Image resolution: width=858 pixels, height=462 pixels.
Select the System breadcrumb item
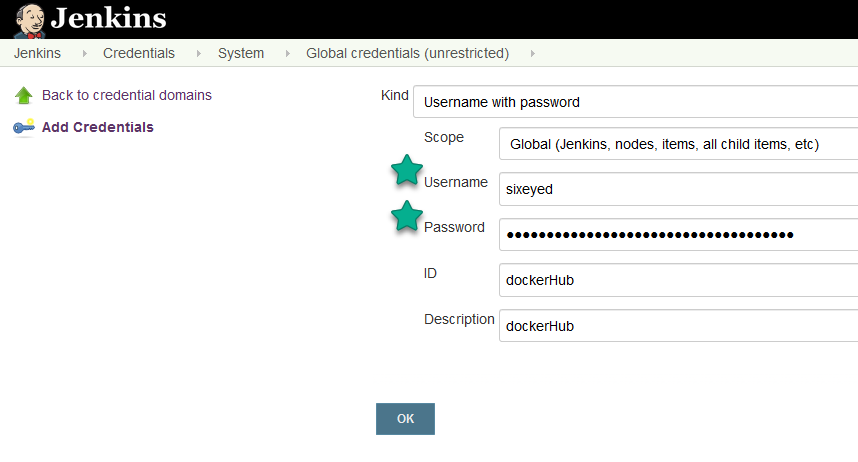pyautogui.click(x=241, y=53)
